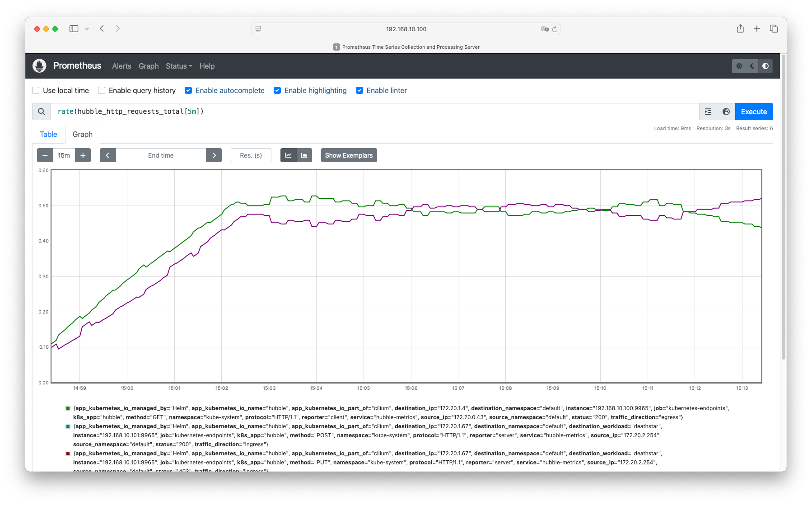Toggle the green GET series swatch
The width and height of the screenshot is (812, 505).
point(68,408)
